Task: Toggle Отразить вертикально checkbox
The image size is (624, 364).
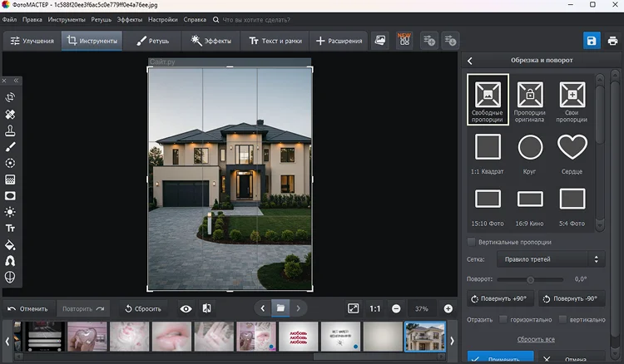Action: click(562, 319)
